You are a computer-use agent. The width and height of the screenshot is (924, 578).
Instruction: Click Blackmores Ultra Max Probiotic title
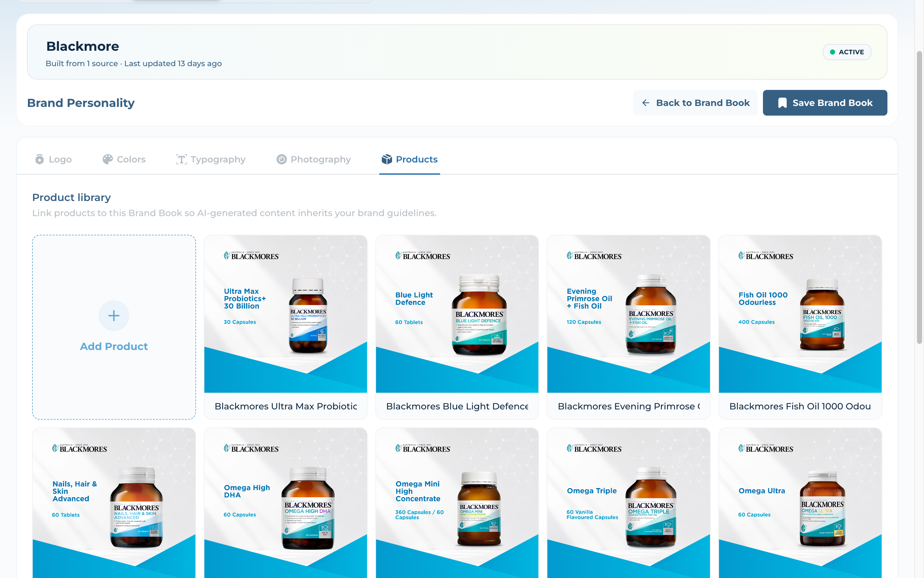[286, 406]
